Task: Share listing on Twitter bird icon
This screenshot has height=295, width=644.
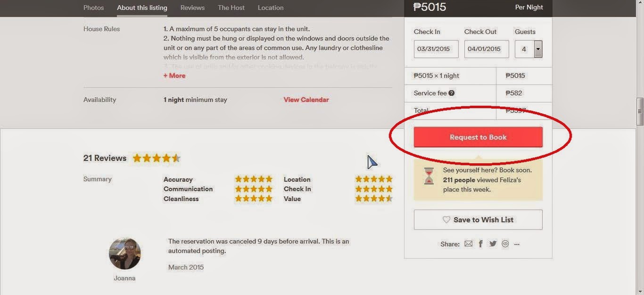Action: click(x=493, y=244)
